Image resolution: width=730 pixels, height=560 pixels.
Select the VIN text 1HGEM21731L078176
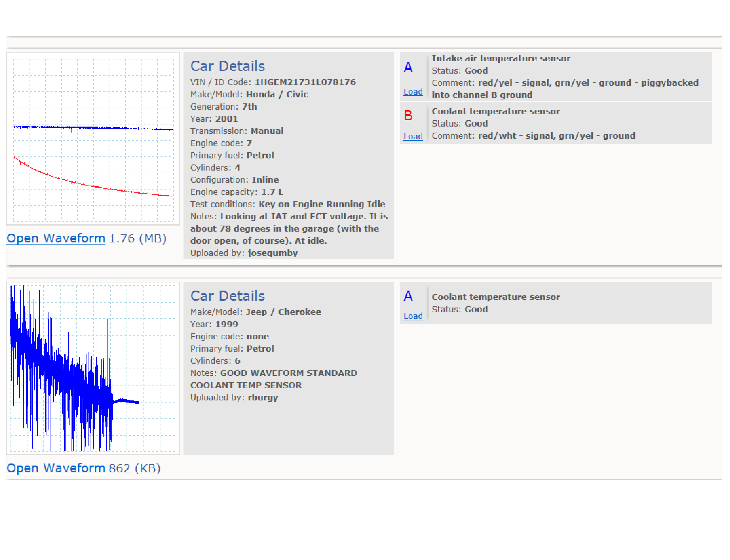point(305,82)
